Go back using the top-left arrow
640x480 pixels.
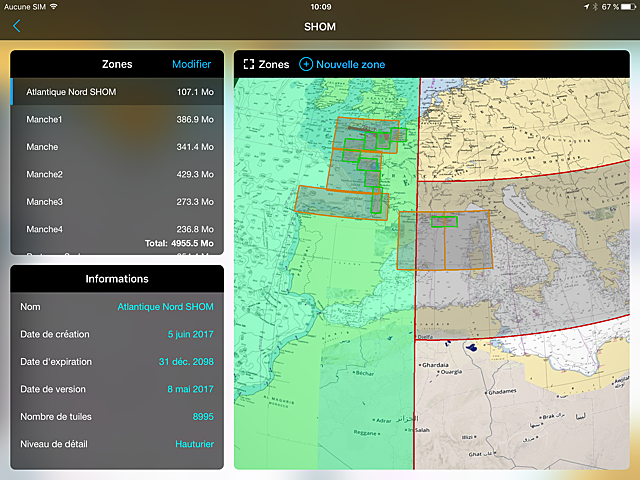point(17,26)
